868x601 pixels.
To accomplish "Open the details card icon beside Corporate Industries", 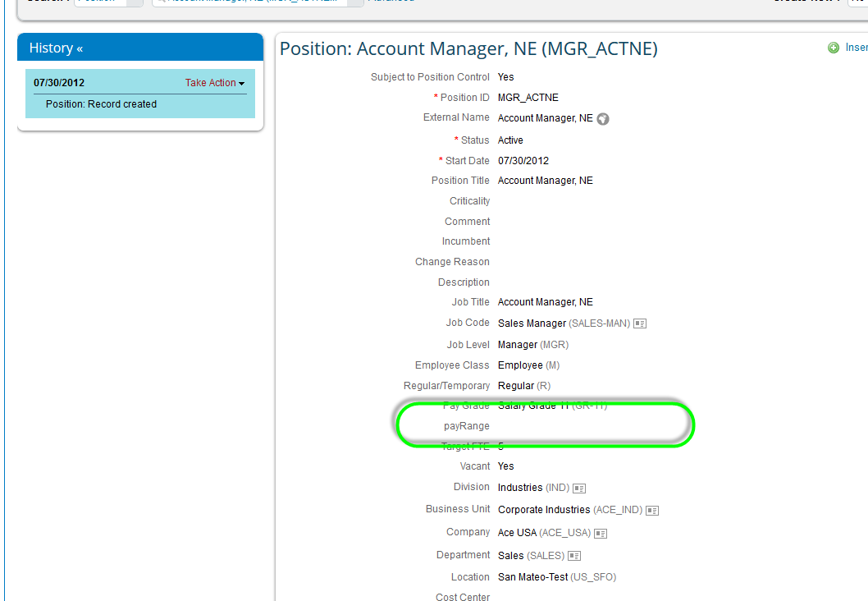I will pos(652,510).
